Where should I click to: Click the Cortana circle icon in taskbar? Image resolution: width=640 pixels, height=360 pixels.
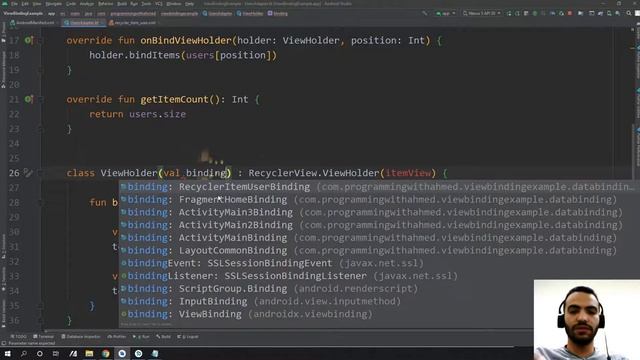point(40,353)
